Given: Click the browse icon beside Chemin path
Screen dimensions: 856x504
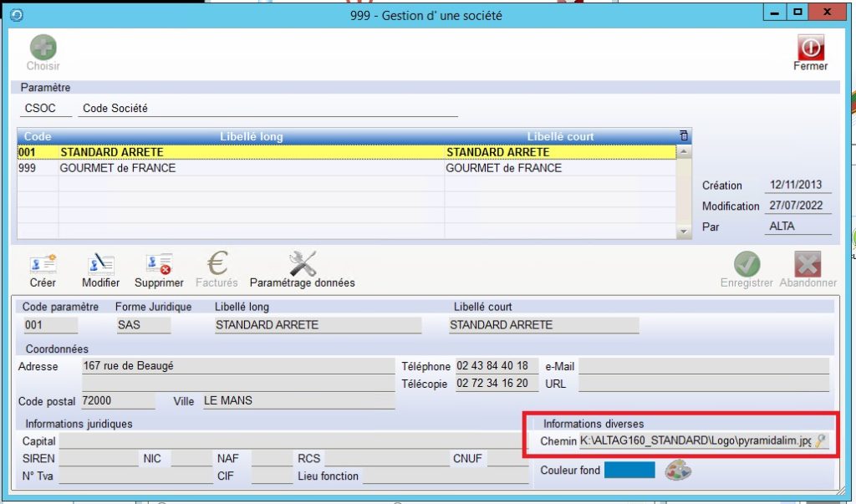Looking at the screenshot, I should tap(820, 440).
